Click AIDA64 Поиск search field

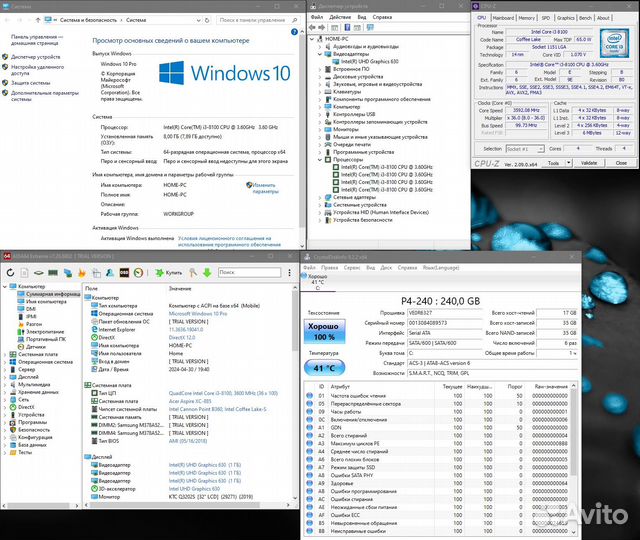tap(249, 272)
